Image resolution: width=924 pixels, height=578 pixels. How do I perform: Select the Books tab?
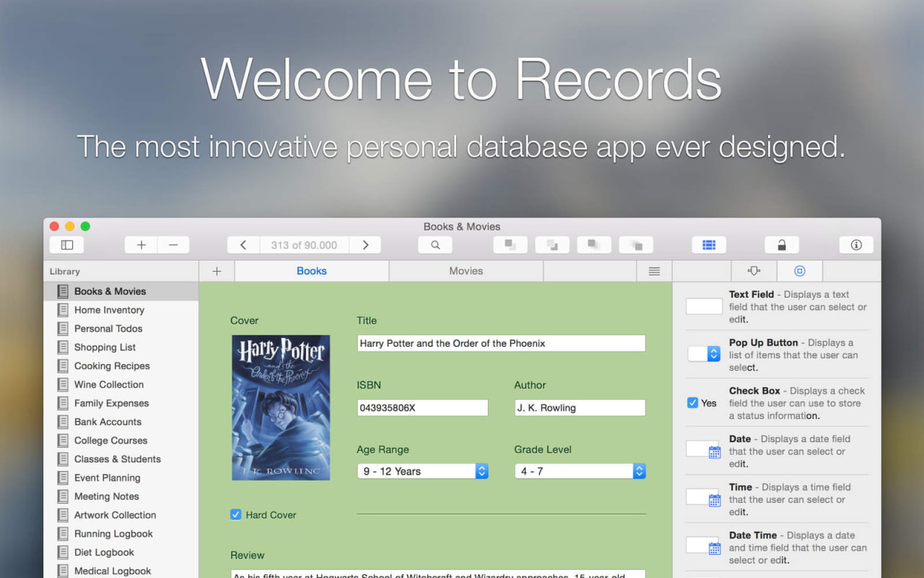(312, 271)
